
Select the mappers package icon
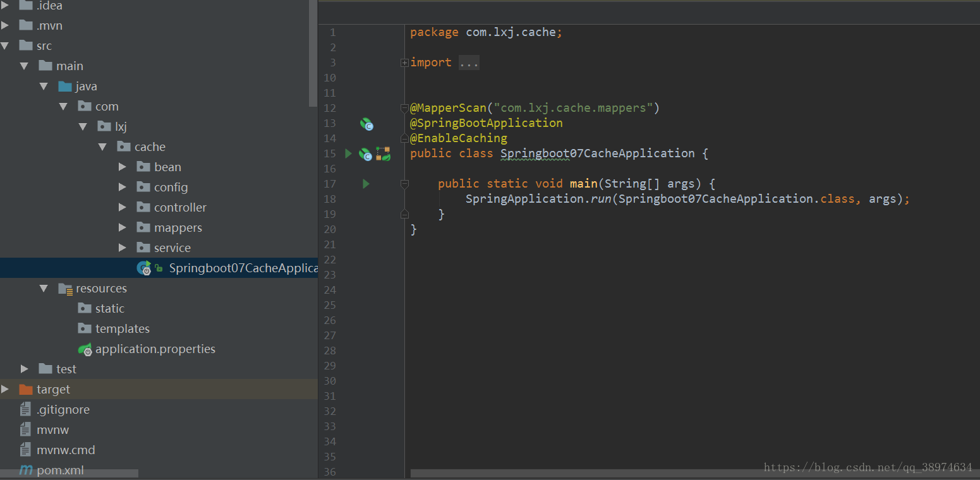tap(143, 227)
